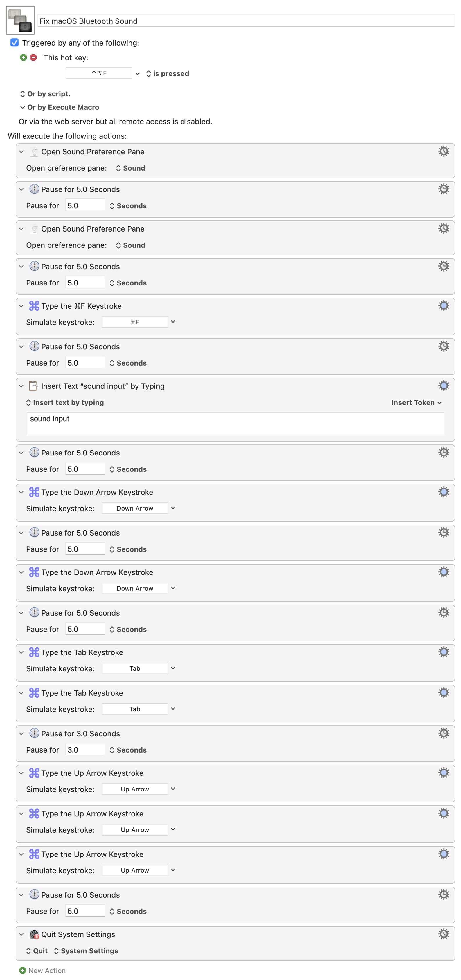Open the 'Insert text by typing' mode menu
Screen dimensions: 461x980
(x=65, y=402)
